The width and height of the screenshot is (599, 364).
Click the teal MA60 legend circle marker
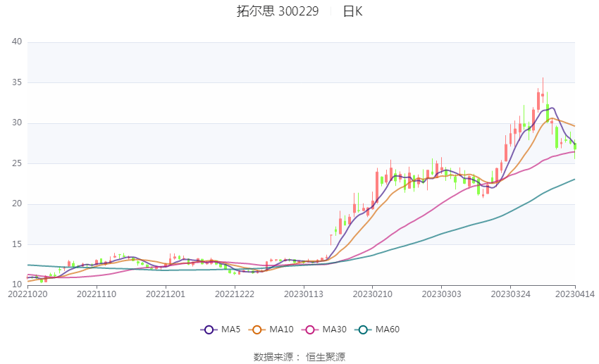364,330
